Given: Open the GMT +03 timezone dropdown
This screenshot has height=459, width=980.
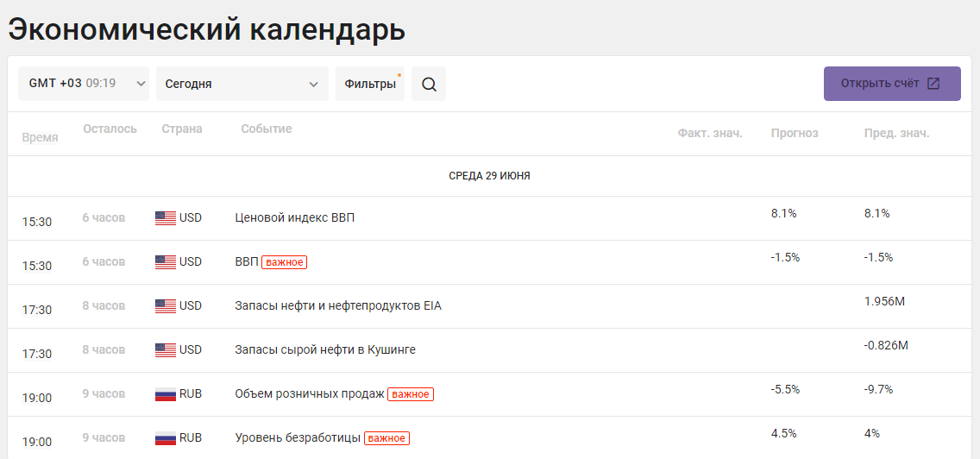Looking at the screenshot, I should pyautogui.click(x=84, y=84).
